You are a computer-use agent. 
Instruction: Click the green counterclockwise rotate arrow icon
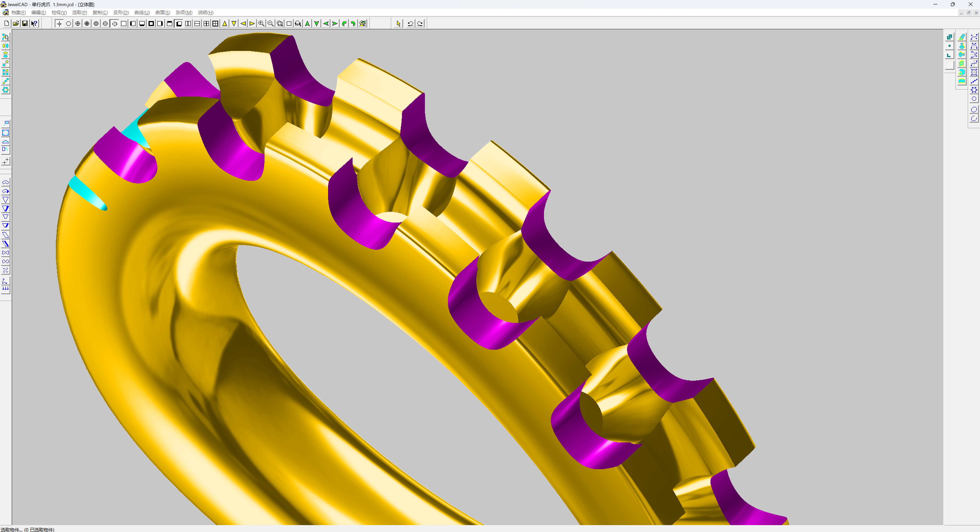click(344, 24)
